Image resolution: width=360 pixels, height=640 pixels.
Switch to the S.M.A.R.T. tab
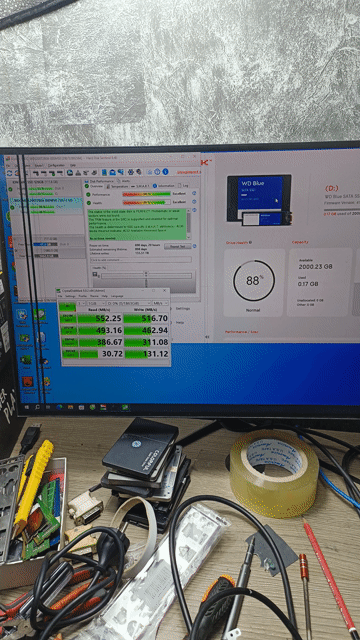141,186
